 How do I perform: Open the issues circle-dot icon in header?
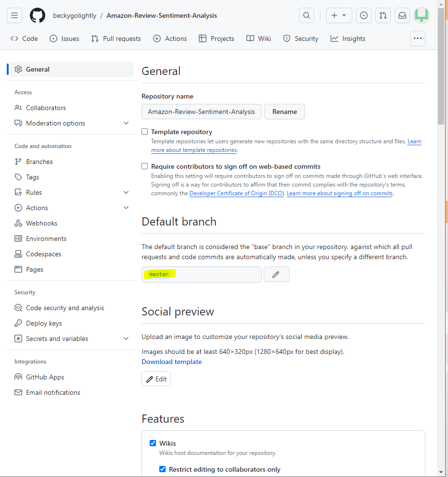click(364, 15)
